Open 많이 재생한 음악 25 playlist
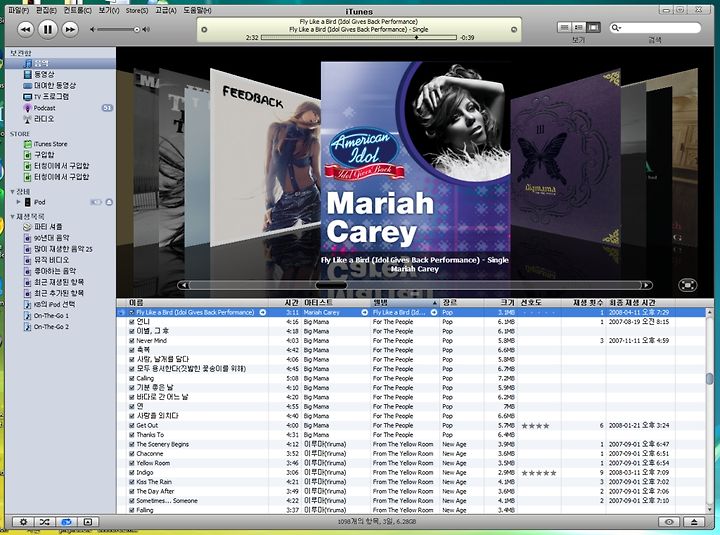Screen dimensions: 720x535 point(60,249)
